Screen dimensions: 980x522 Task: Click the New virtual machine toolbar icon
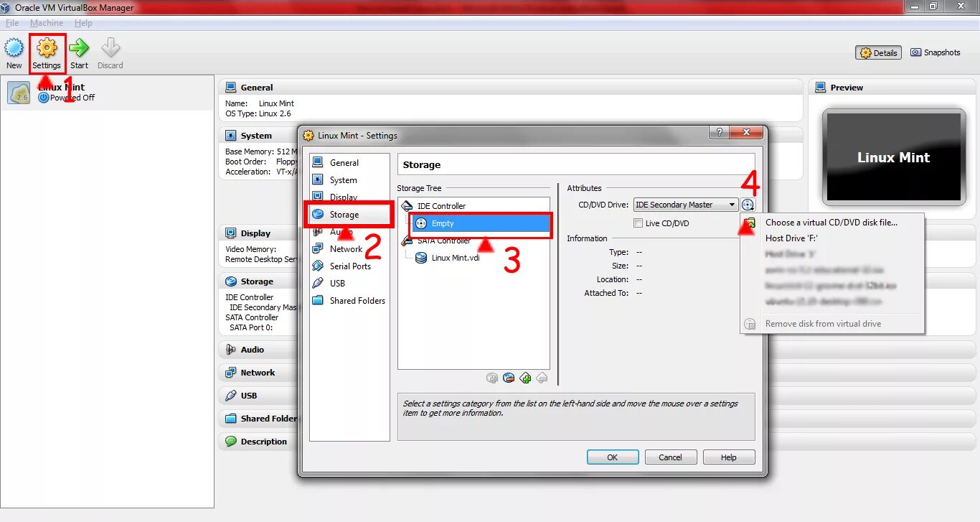14,54
